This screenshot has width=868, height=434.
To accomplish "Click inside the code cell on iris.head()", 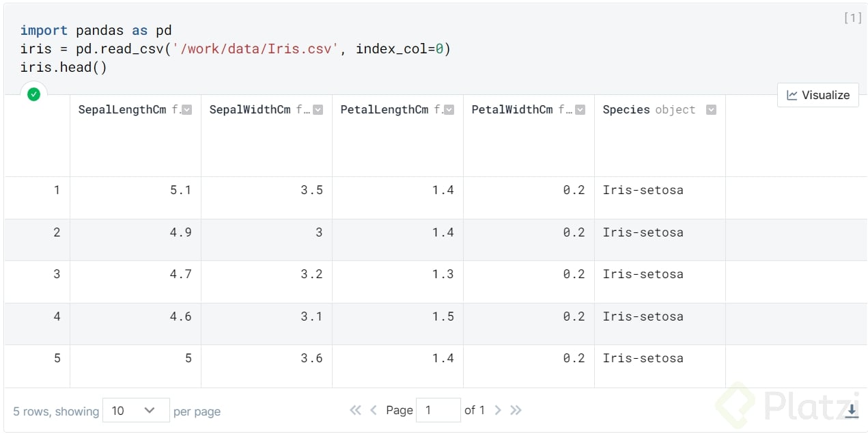I will click(64, 67).
